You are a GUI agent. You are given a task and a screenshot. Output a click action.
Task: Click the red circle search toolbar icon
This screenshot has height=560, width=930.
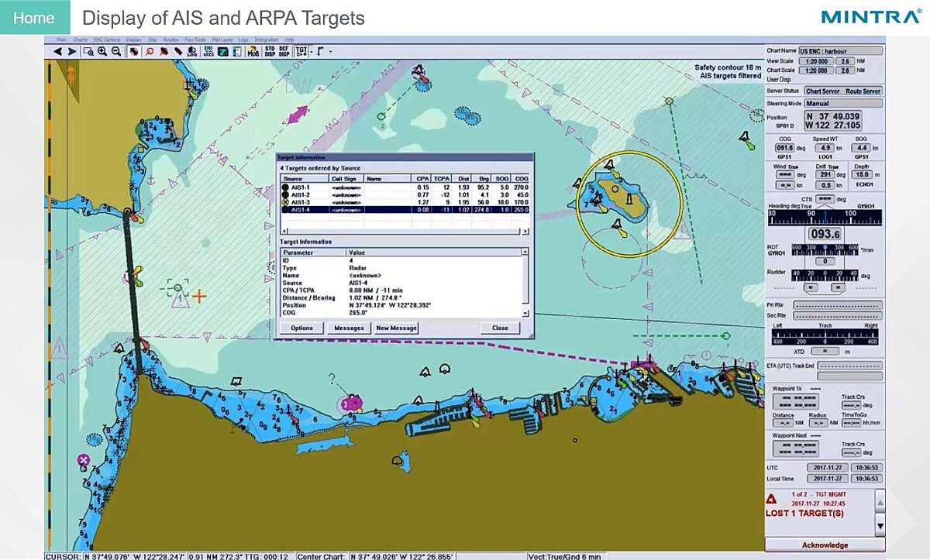pyautogui.click(x=150, y=52)
